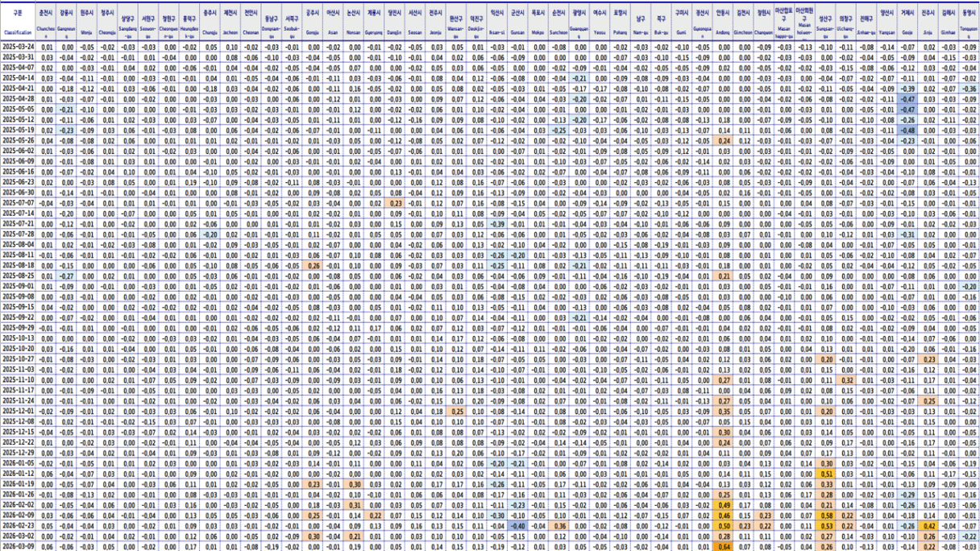Screen dimensions: 980x551
Task: Select highlighted -0.40 in Gunsan on 2026-02-23
Action: 517,525
